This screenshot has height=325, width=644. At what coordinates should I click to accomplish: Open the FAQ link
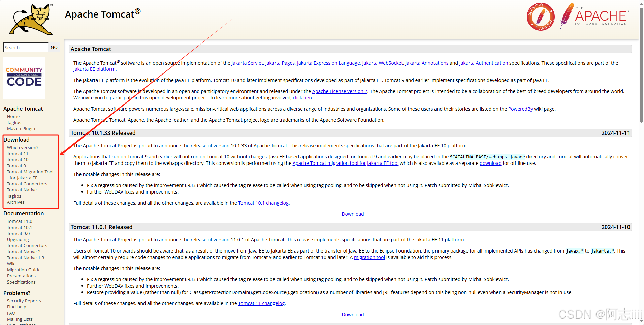click(x=11, y=313)
